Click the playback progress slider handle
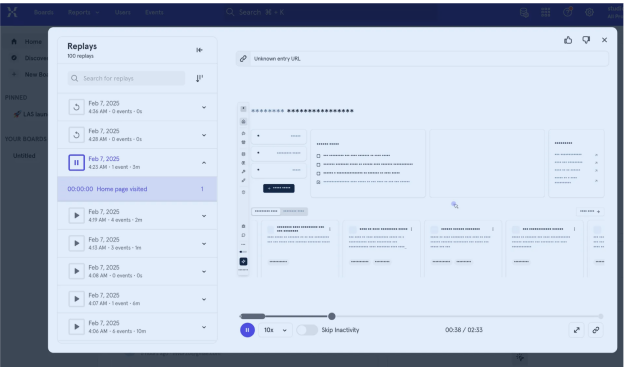The image size is (624, 367). 332,316
